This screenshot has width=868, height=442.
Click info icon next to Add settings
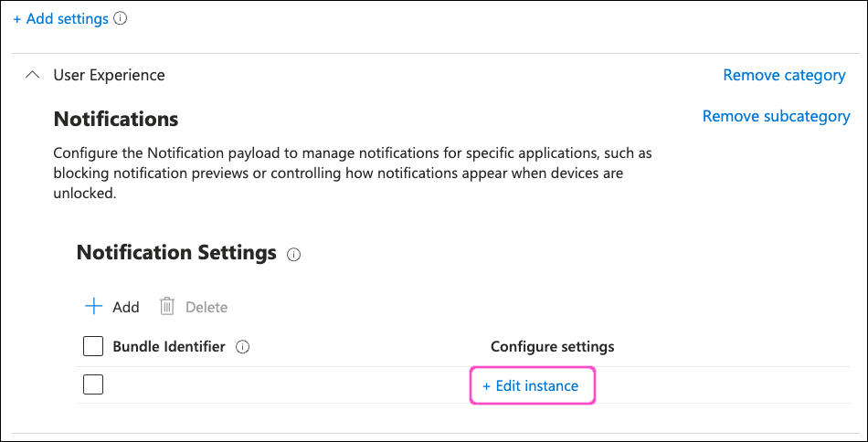[x=120, y=18]
